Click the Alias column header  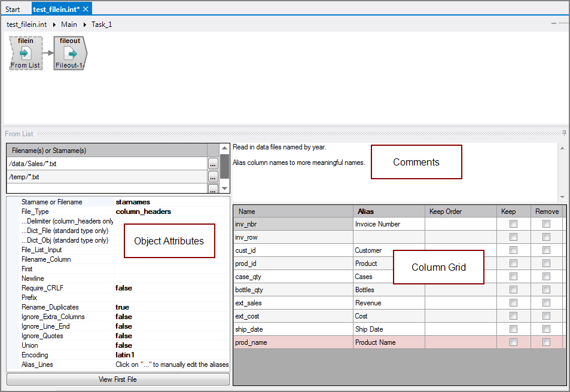(365, 211)
